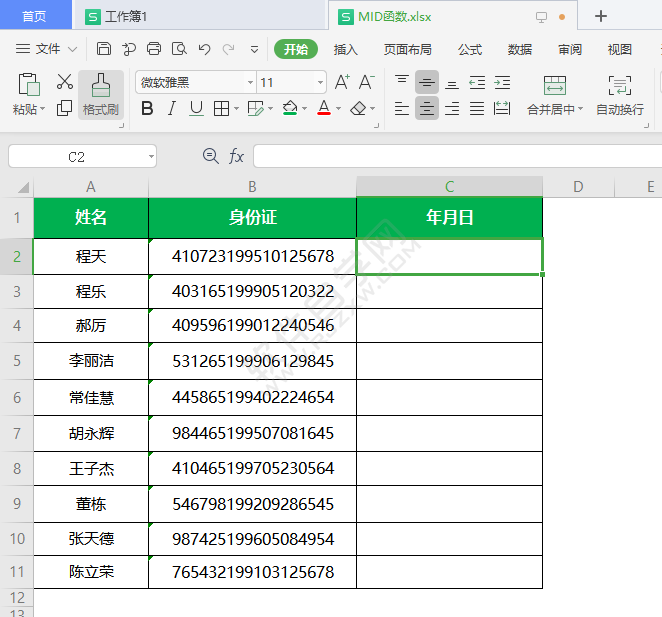Select row 5 header
The height and width of the screenshot is (617, 662).
click(x=17, y=361)
